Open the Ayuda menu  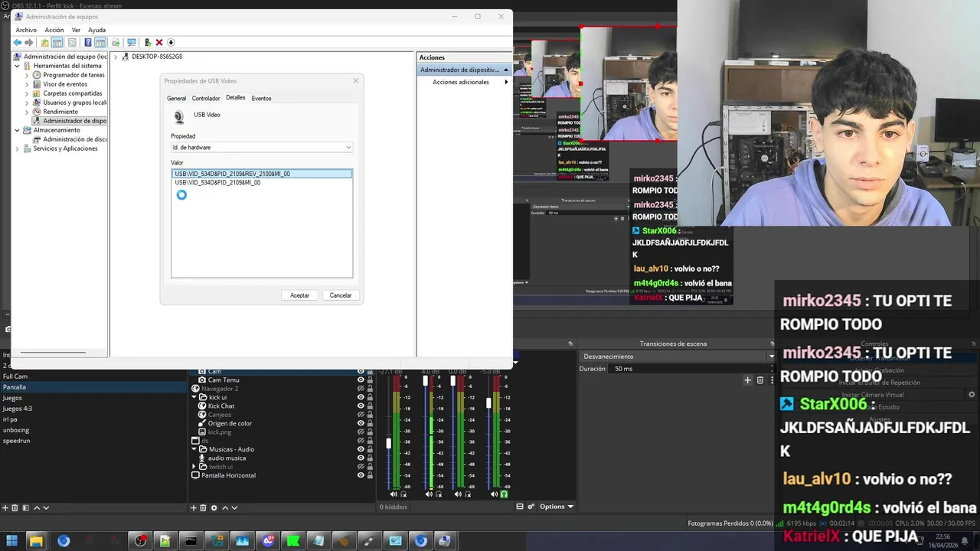coord(96,30)
